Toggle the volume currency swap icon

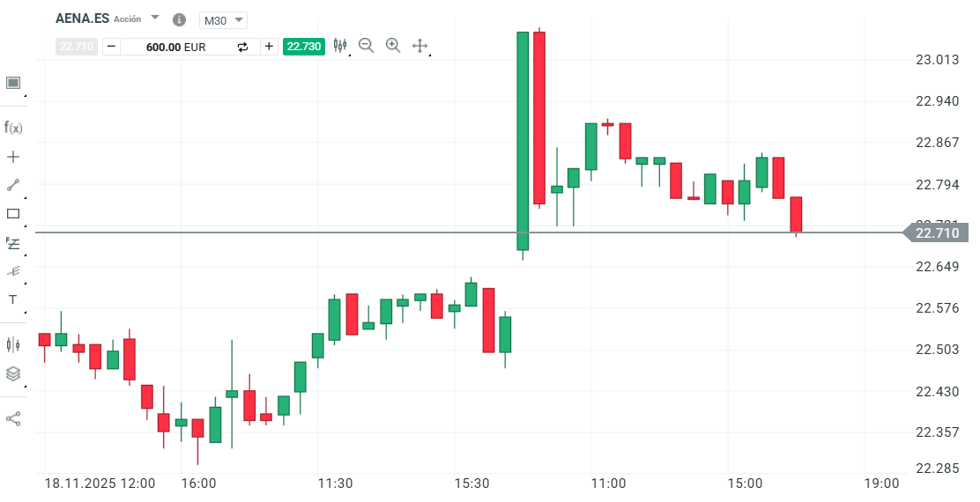coord(243,47)
